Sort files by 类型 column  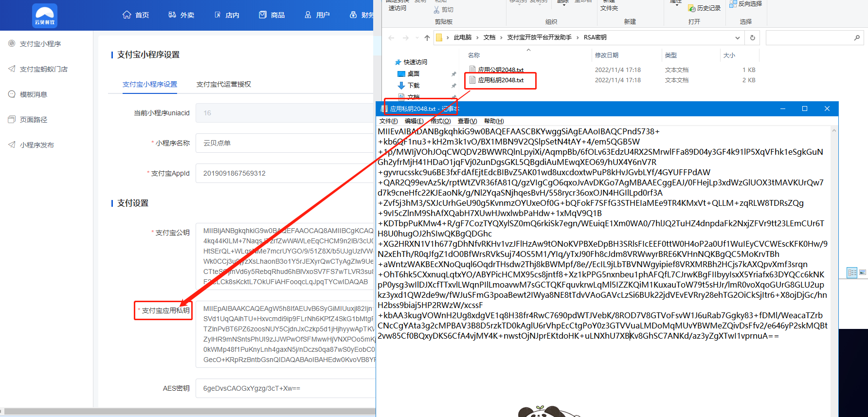(671, 55)
